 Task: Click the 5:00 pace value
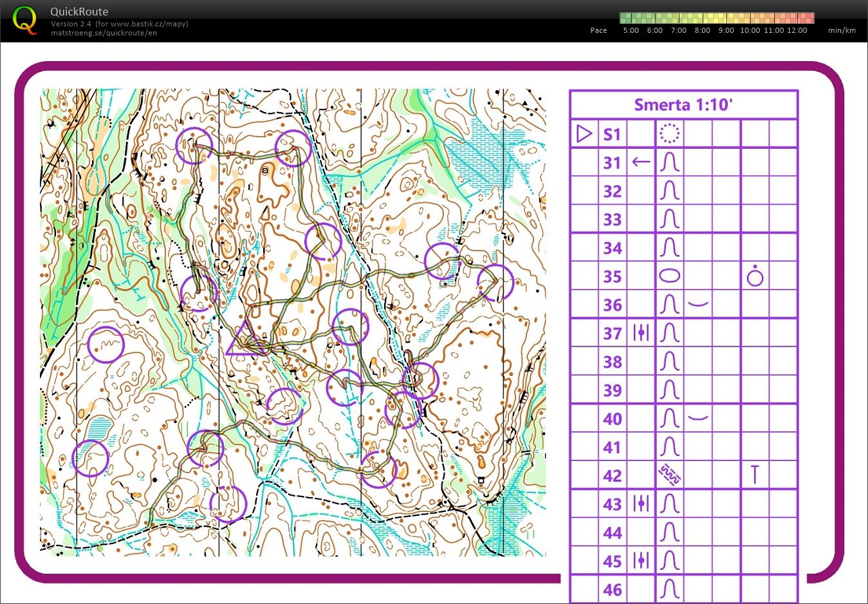631,30
